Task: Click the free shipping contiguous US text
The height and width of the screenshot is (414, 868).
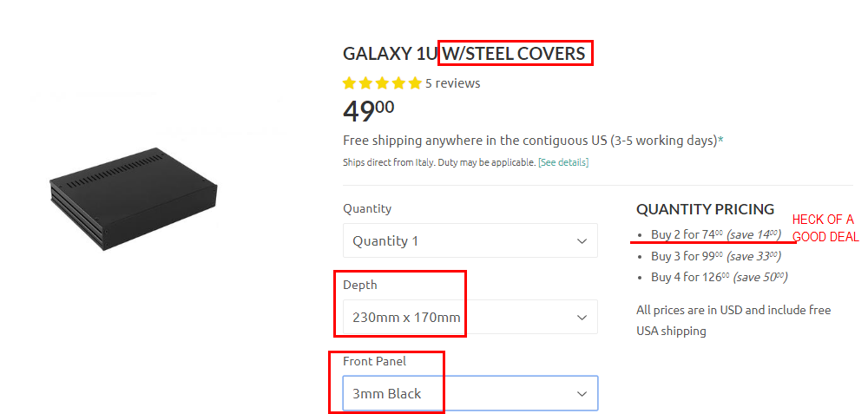Action: pyautogui.click(x=530, y=141)
